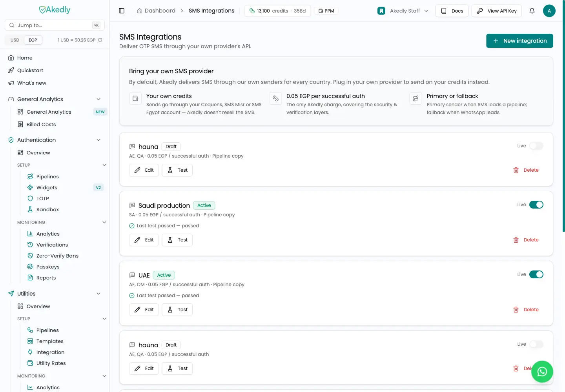The image size is (565, 392).
Task: Collapse Utilities SETUP group
Action: tap(104, 319)
